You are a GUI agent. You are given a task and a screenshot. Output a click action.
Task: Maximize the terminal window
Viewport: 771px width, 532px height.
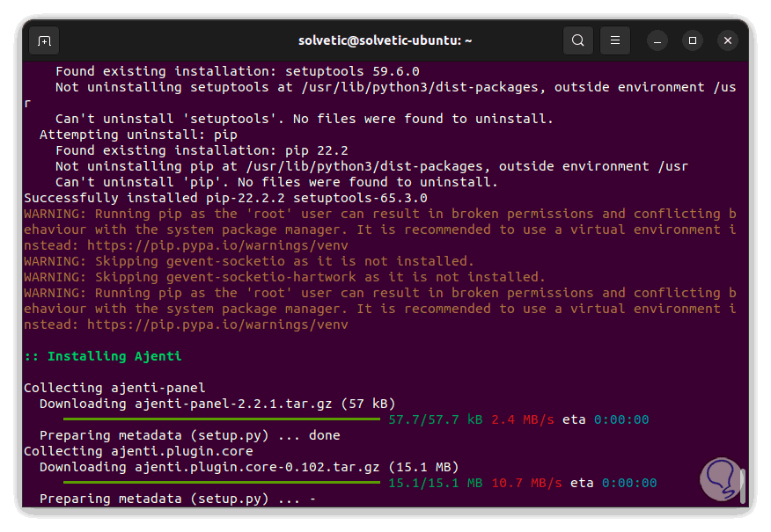tap(693, 40)
